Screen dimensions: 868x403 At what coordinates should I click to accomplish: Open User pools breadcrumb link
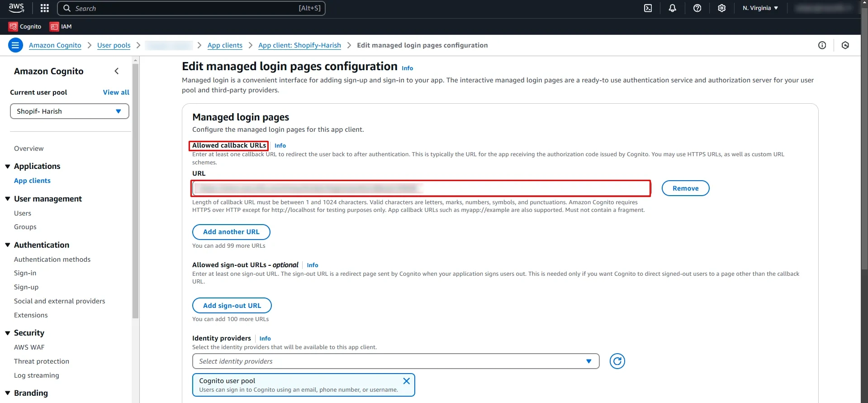tap(114, 45)
